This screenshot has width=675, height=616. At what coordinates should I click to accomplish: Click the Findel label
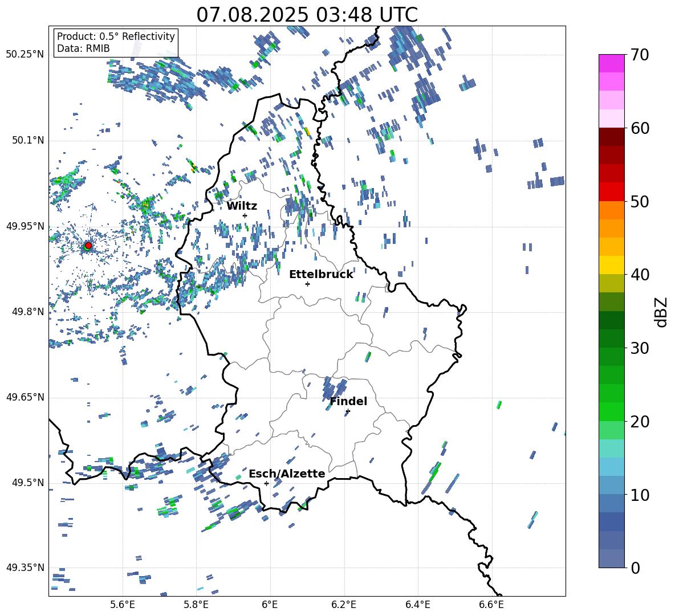pos(348,401)
